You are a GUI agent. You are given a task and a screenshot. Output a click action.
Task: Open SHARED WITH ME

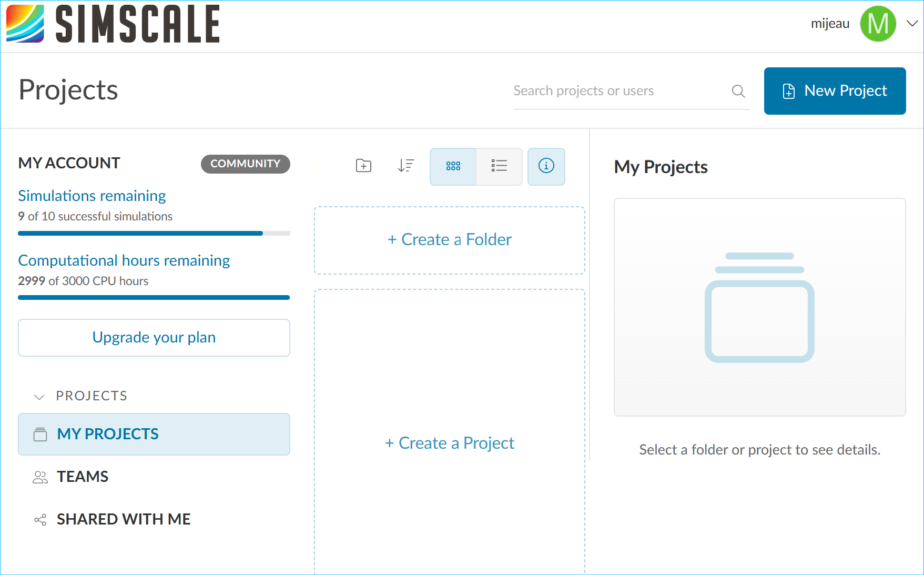[124, 519]
